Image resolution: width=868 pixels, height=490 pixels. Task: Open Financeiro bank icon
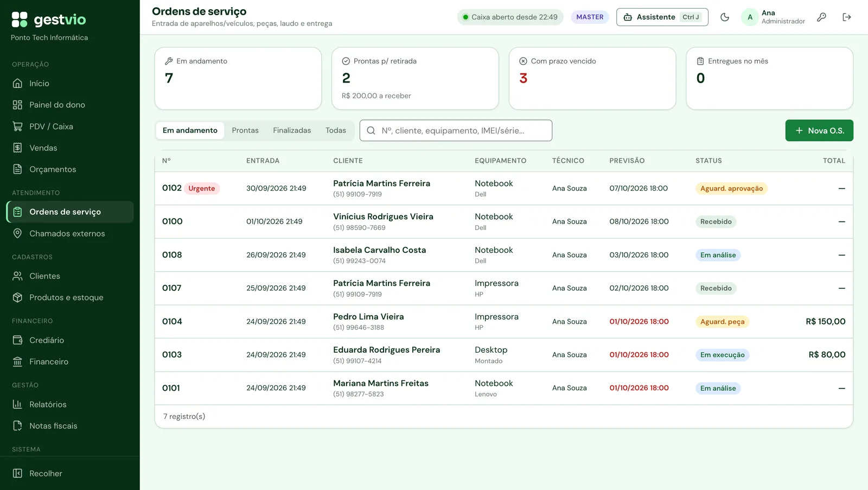click(x=17, y=362)
